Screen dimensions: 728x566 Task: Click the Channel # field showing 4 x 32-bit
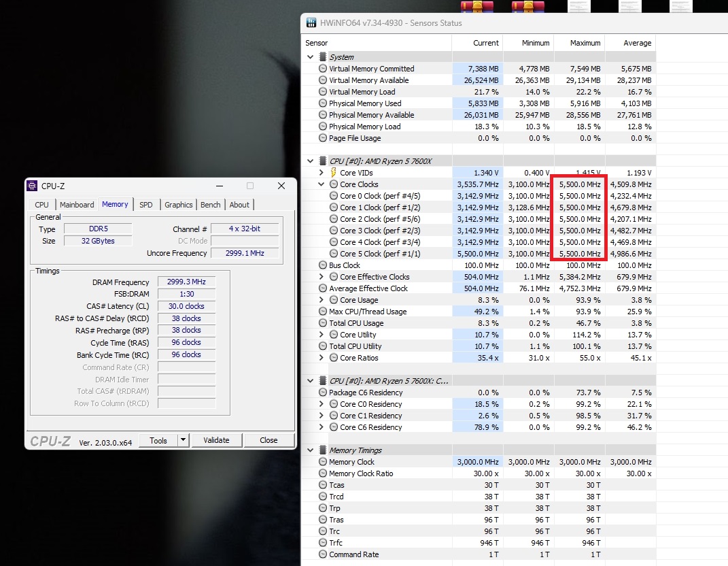click(x=245, y=229)
